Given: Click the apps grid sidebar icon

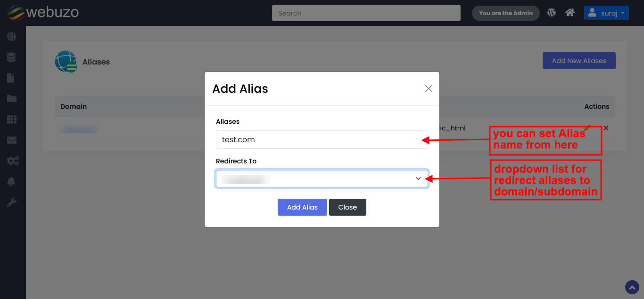Looking at the screenshot, I should [11, 120].
